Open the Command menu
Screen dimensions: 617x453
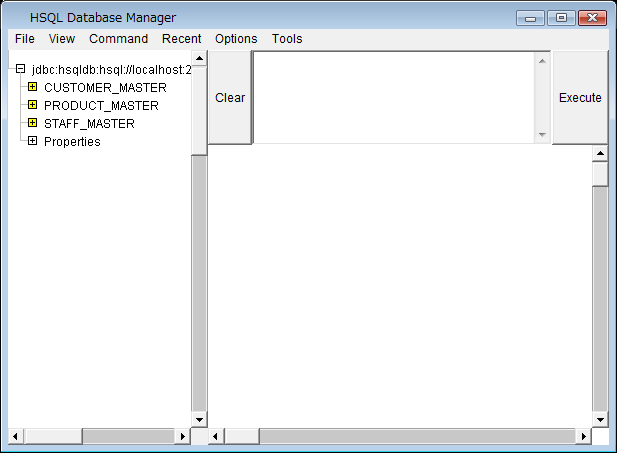(x=118, y=39)
